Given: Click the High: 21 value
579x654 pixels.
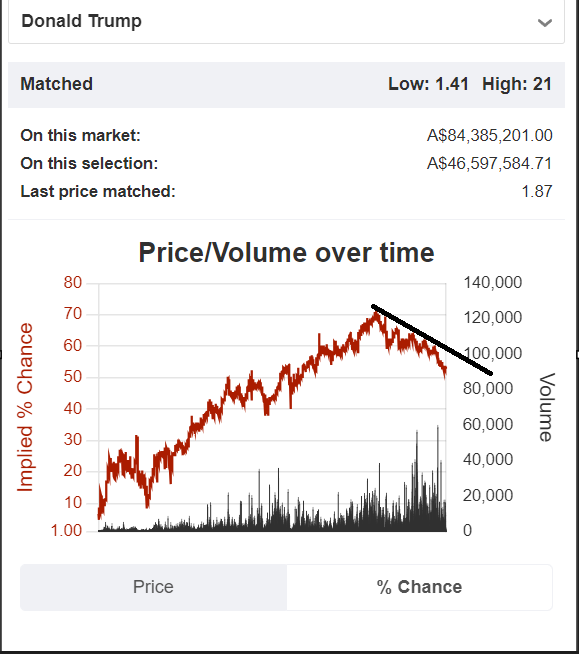Looking at the screenshot, I should [x=517, y=84].
